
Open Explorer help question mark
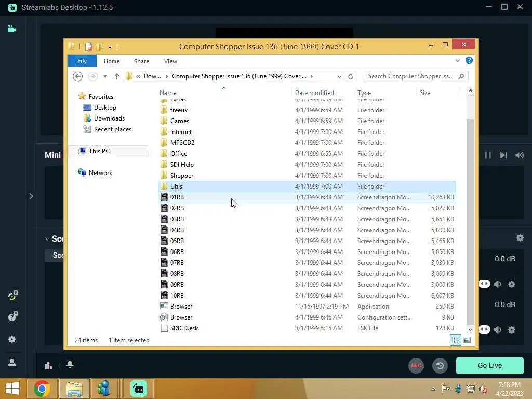coord(469,60)
